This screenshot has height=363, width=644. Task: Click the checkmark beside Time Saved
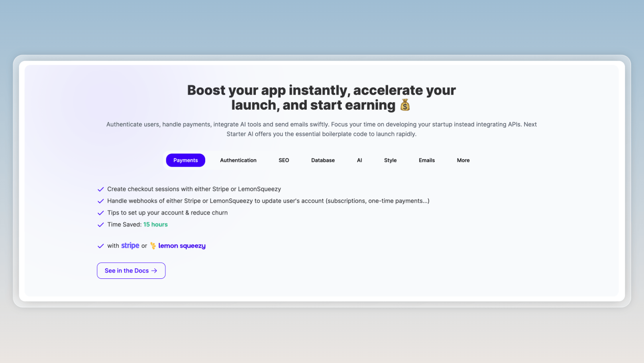(x=101, y=225)
